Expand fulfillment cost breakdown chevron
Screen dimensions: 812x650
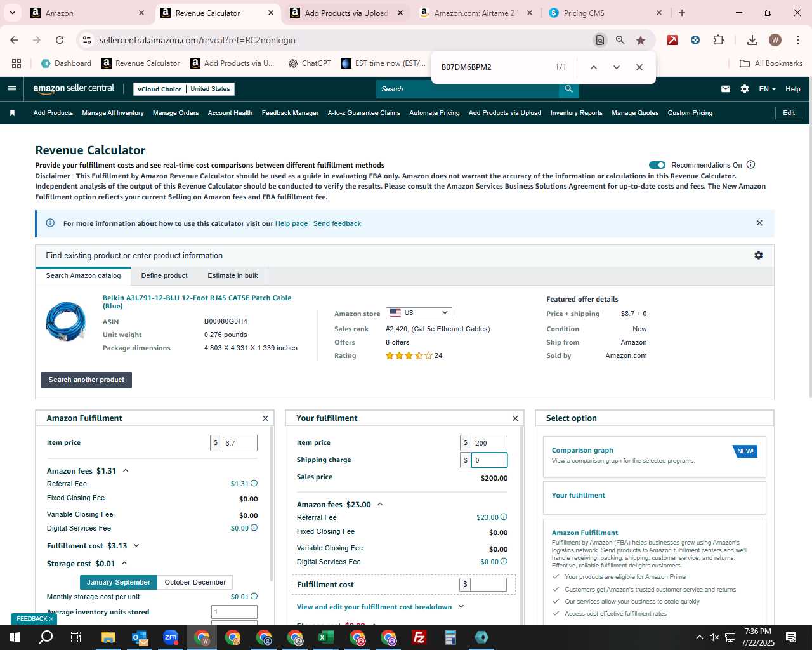pos(461,607)
